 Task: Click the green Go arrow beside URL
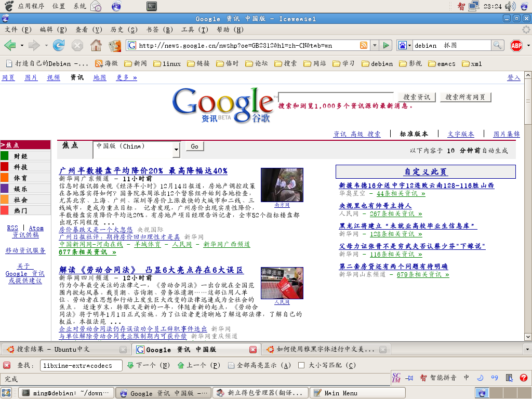click(x=386, y=45)
